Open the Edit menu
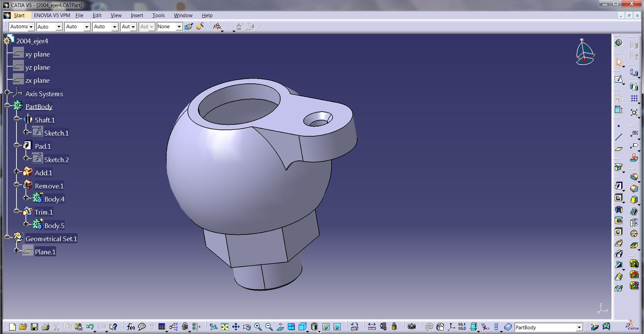The image size is (644, 334). 97,15
